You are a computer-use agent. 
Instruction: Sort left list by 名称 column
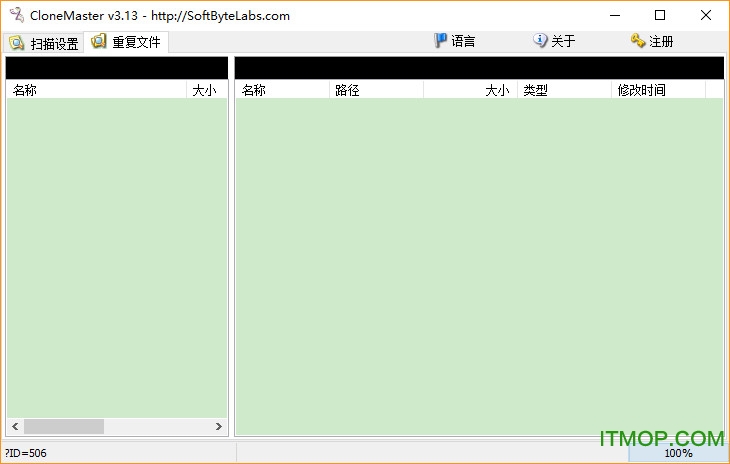(96, 90)
